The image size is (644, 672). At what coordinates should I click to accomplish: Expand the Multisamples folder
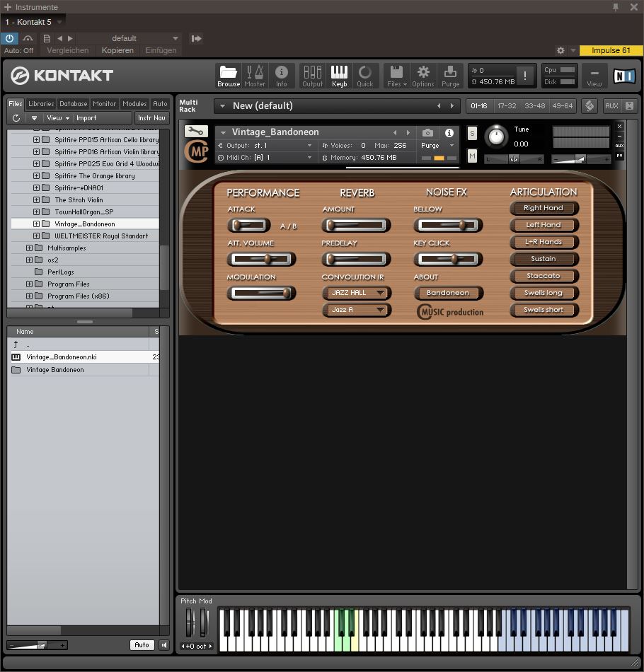(x=29, y=248)
